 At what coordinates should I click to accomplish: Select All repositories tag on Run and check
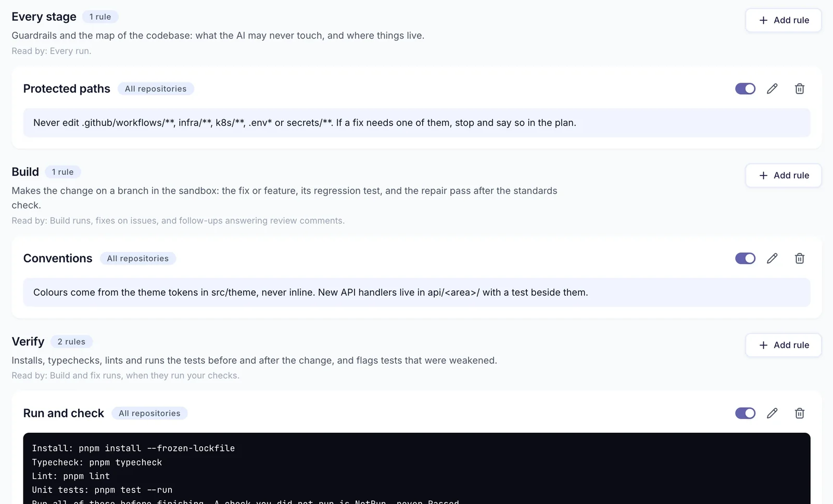[x=149, y=413]
